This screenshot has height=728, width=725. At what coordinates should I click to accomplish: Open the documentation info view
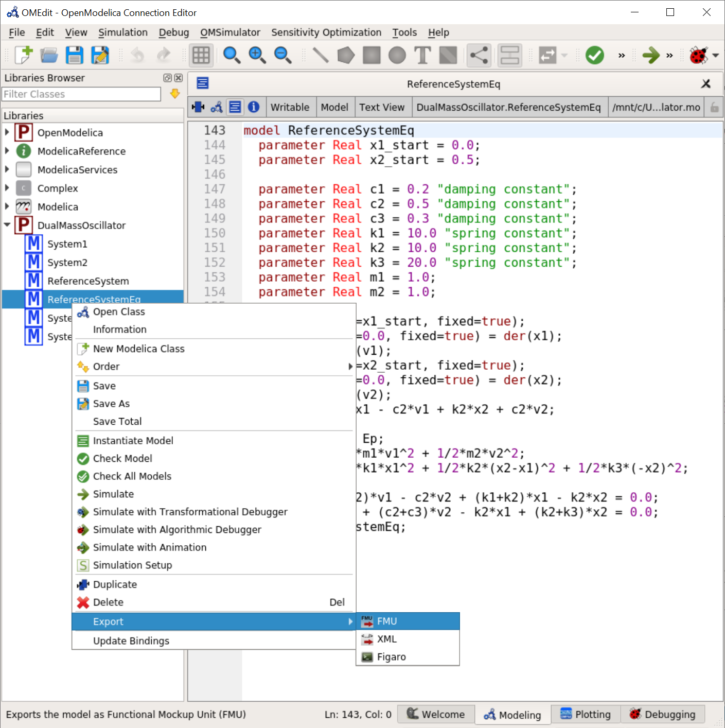point(254,107)
